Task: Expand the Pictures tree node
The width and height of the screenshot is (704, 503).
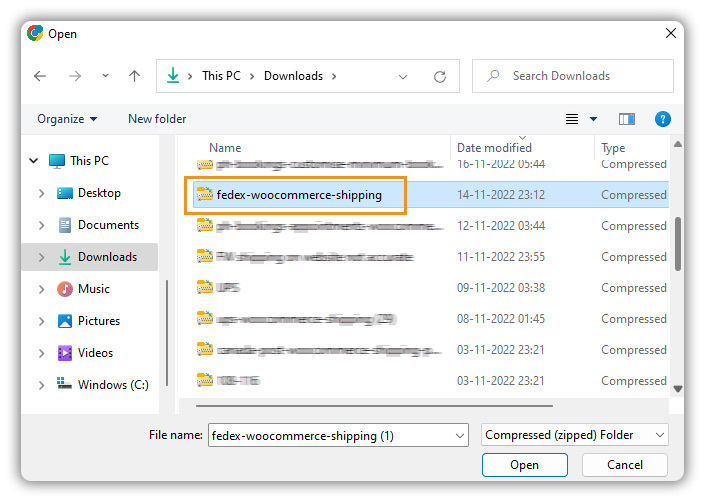Action: click(41, 321)
